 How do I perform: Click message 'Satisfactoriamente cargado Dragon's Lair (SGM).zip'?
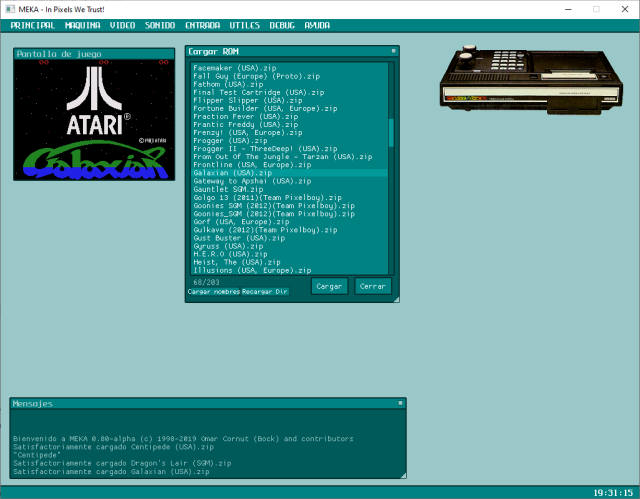122,464
